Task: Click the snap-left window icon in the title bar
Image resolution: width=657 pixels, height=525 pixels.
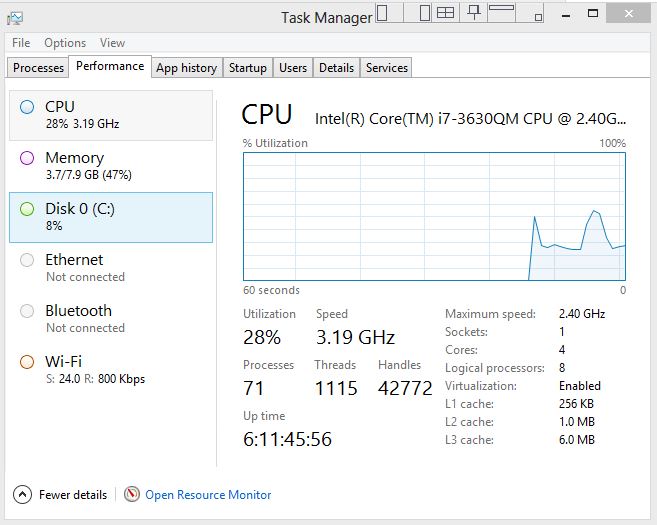Action: click(x=383, y=12)
